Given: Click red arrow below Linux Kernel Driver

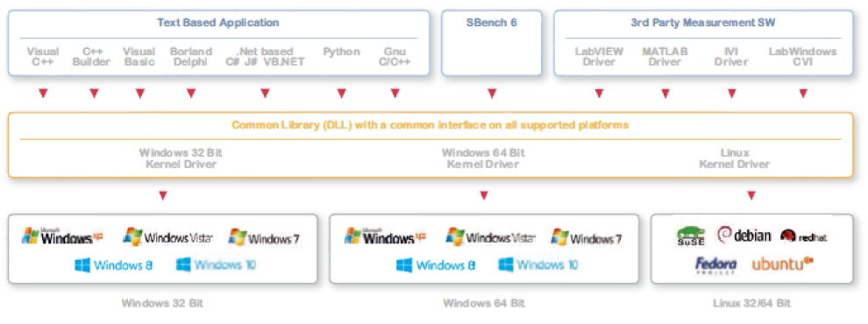Looking at the screenshot, I should [751, 195].
